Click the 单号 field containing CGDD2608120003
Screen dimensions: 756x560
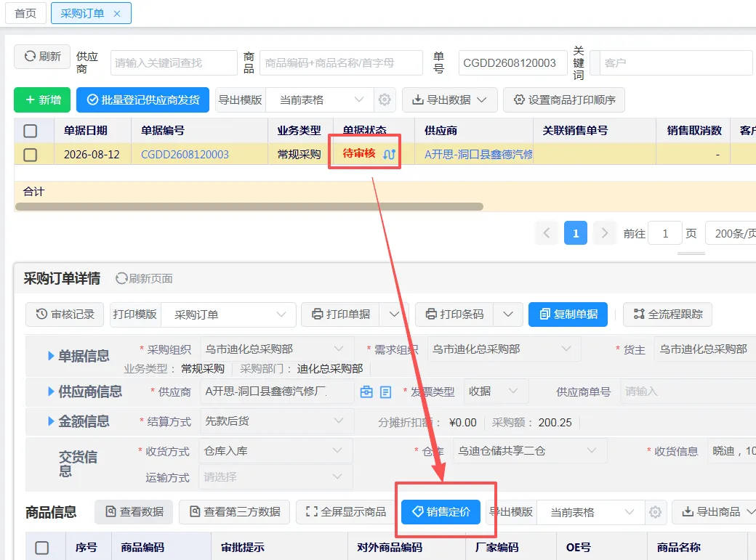tap(512, 62)
